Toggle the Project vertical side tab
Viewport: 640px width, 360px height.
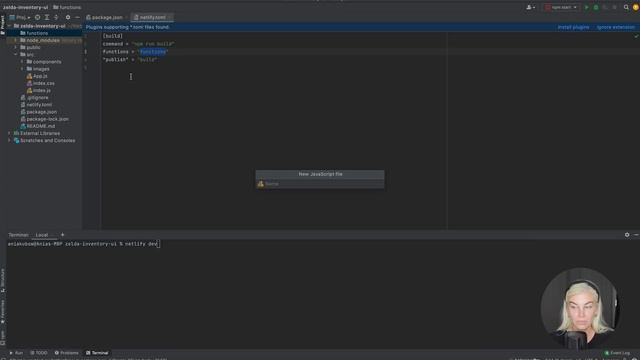click(x=2, y=24)
